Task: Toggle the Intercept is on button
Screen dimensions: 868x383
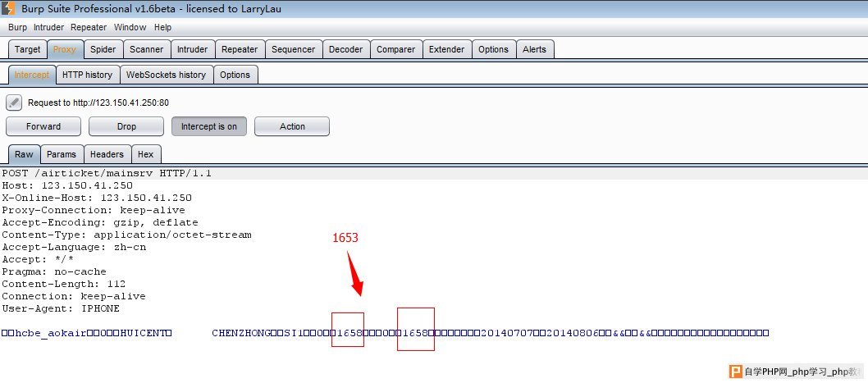Action: (209, 126)
